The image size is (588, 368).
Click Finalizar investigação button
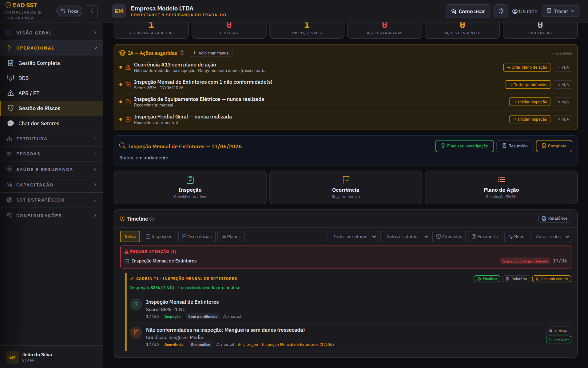(464, 146)
